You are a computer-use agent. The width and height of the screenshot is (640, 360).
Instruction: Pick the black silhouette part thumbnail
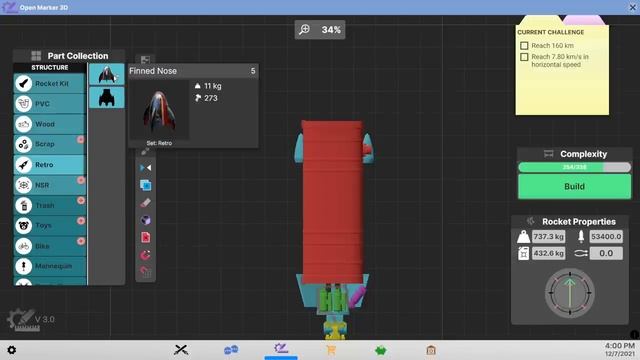(107, 98)
